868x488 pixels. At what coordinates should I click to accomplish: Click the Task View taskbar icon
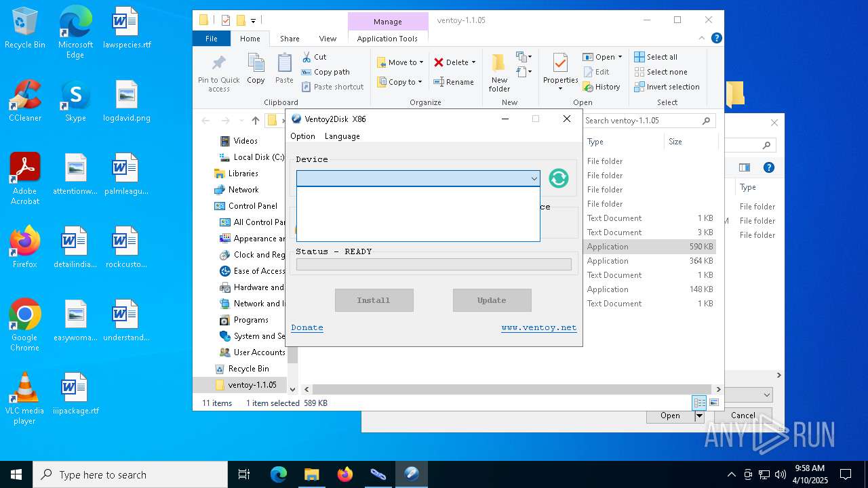pos(244,474)
